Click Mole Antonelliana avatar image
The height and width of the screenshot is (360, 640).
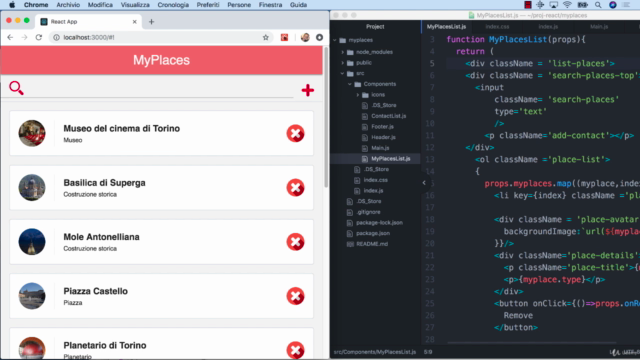pyautogui.click(x=32, y=242)
